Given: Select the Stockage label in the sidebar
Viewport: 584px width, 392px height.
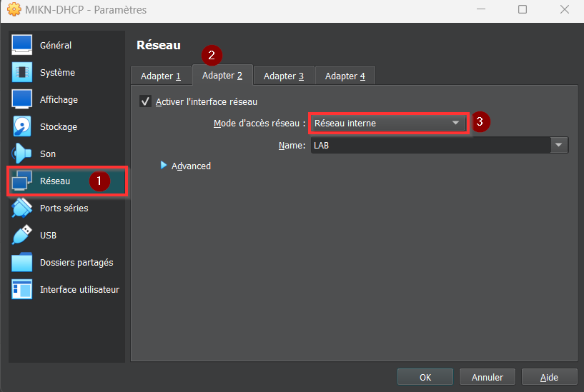Looking at the screenshot, I should click(x=59, y=127).
